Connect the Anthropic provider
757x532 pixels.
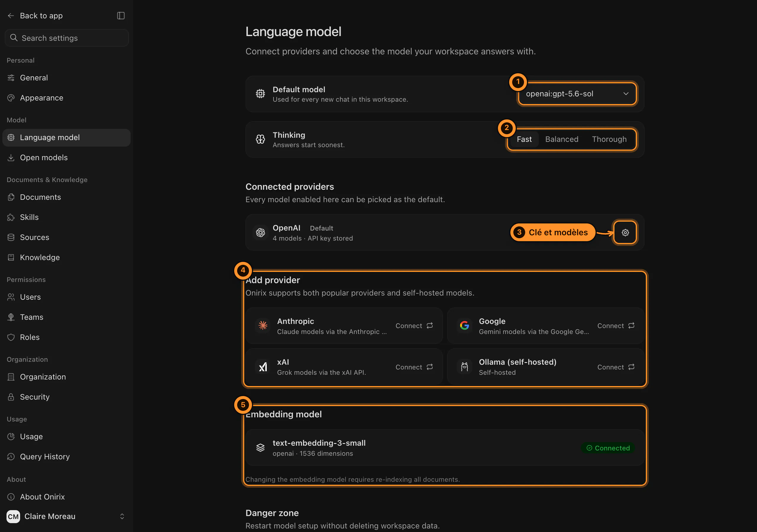[414, 326]
